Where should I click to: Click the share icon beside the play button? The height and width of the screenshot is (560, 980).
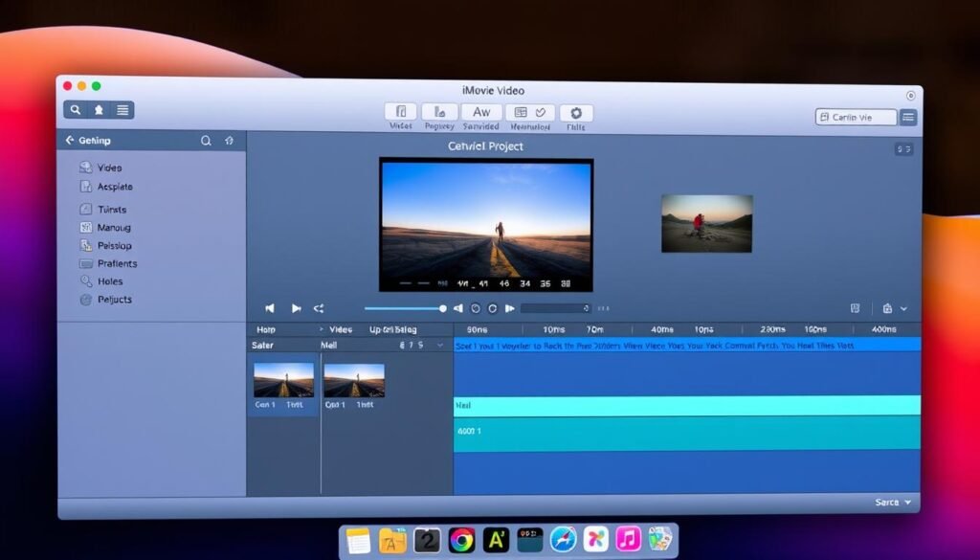(319, 308)
